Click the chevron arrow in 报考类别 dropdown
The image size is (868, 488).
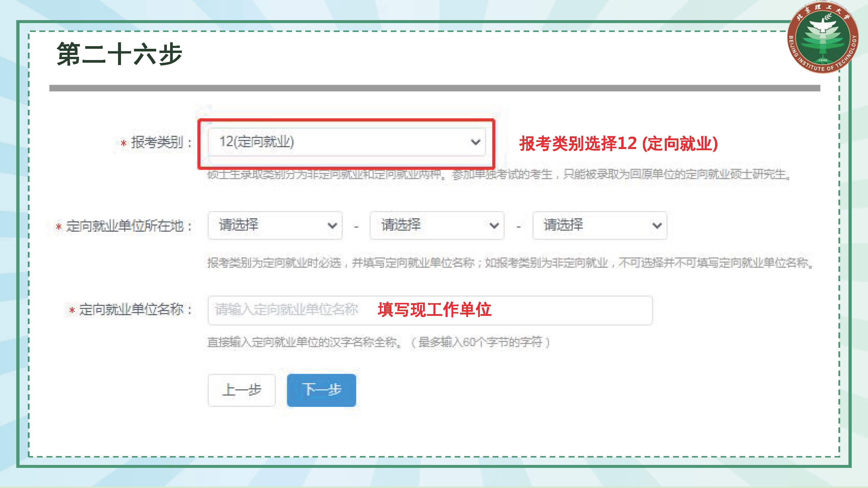[475, 142]
